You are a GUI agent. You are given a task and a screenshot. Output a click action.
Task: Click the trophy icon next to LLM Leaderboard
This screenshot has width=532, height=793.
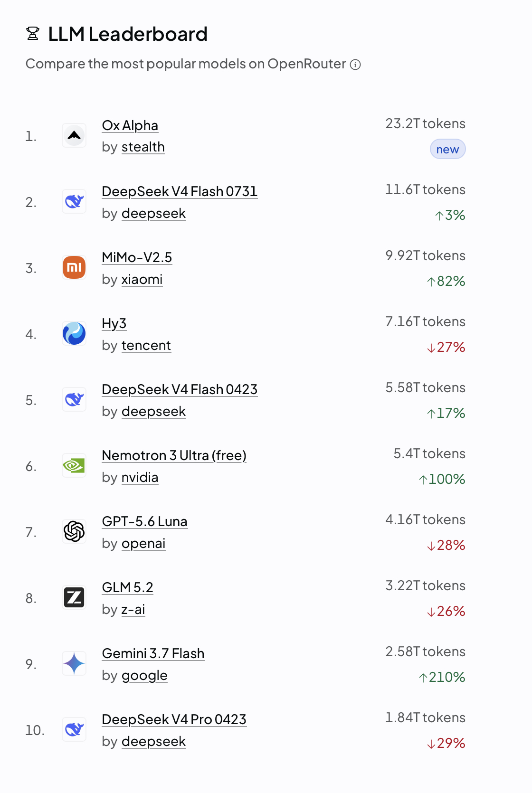[x=33, y=34]
